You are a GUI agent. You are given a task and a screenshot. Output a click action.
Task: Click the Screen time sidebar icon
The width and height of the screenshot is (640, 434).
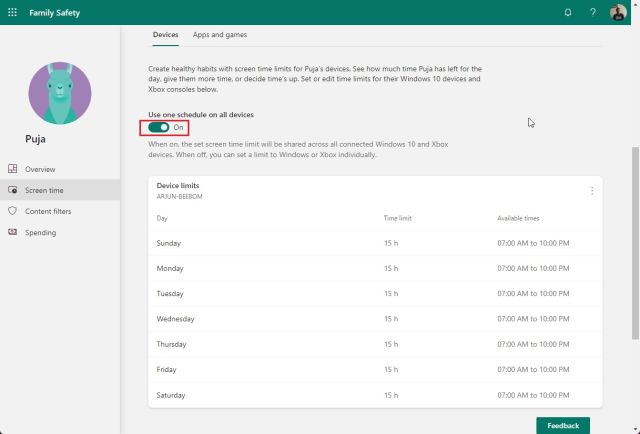click(13, 190)
